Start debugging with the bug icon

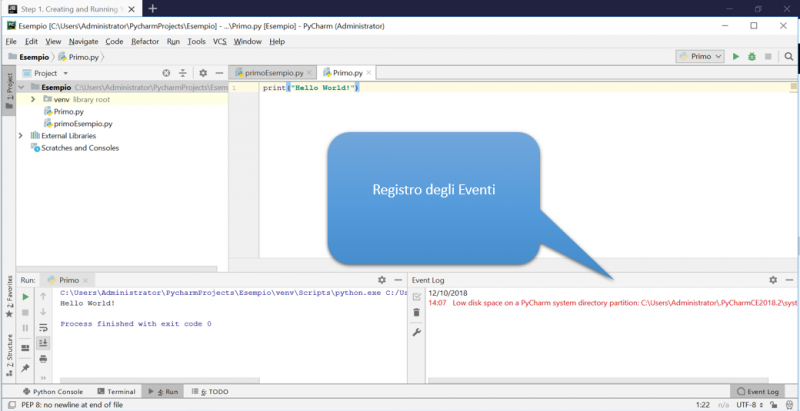[751, 57]
